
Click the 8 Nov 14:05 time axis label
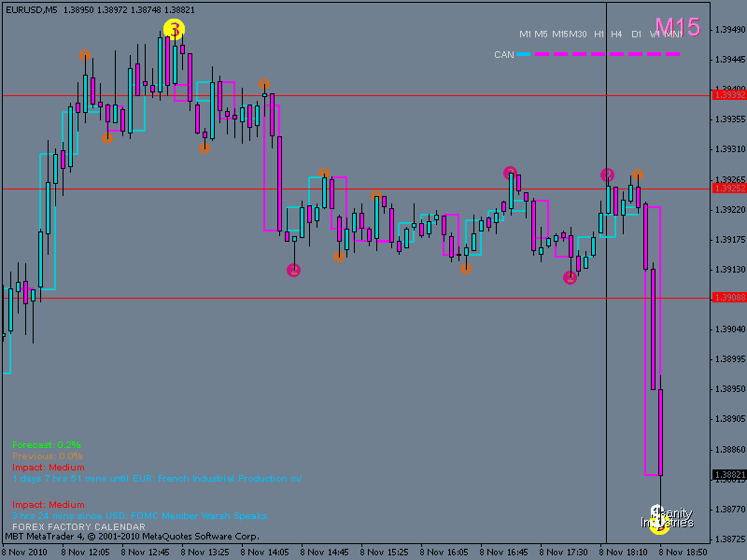(265, 553)
